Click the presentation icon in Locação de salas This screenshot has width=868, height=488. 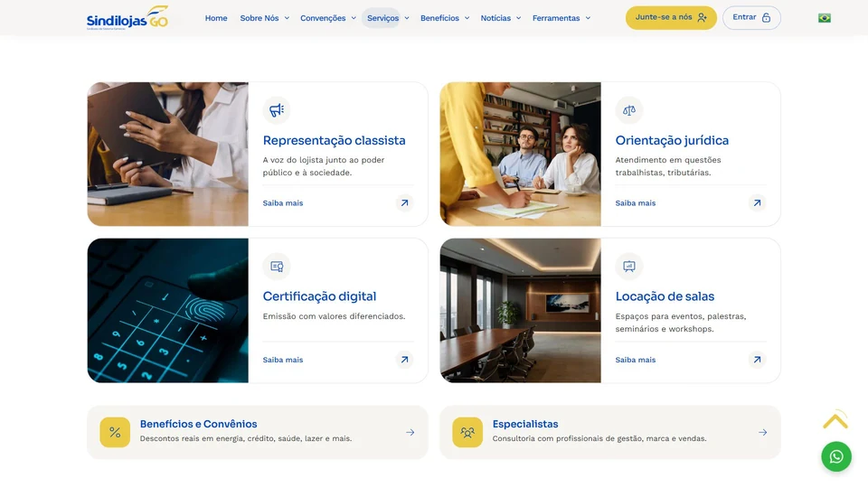click(629, 266)
